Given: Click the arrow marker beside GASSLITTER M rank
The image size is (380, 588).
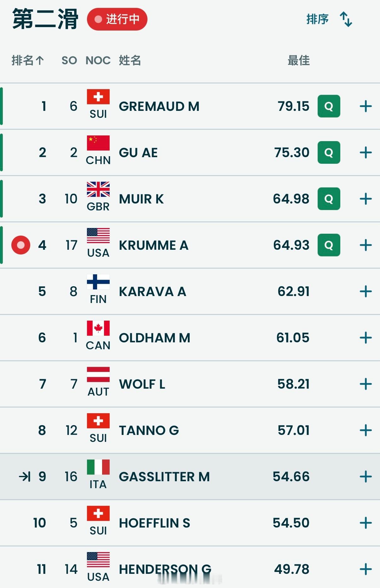Looking at the screenshot, I should pos(25,477).
